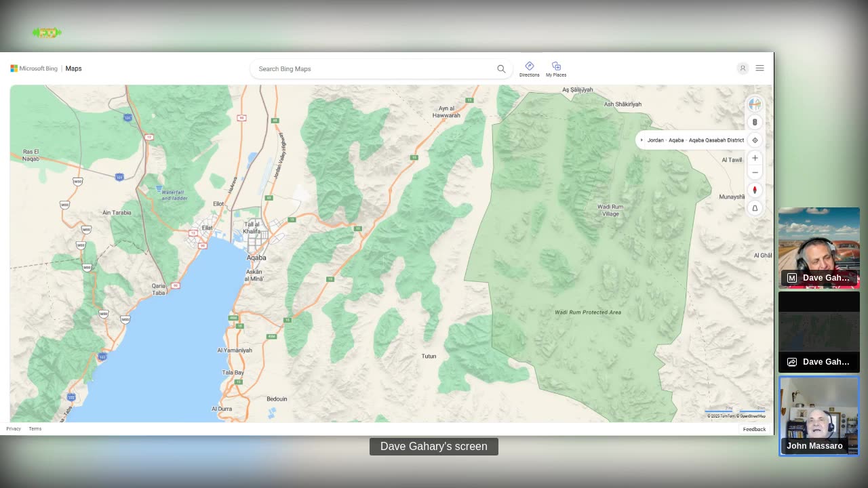
Task: Select John Massaro's video tile
Action: pyautogui.click(x=819, y=416)
